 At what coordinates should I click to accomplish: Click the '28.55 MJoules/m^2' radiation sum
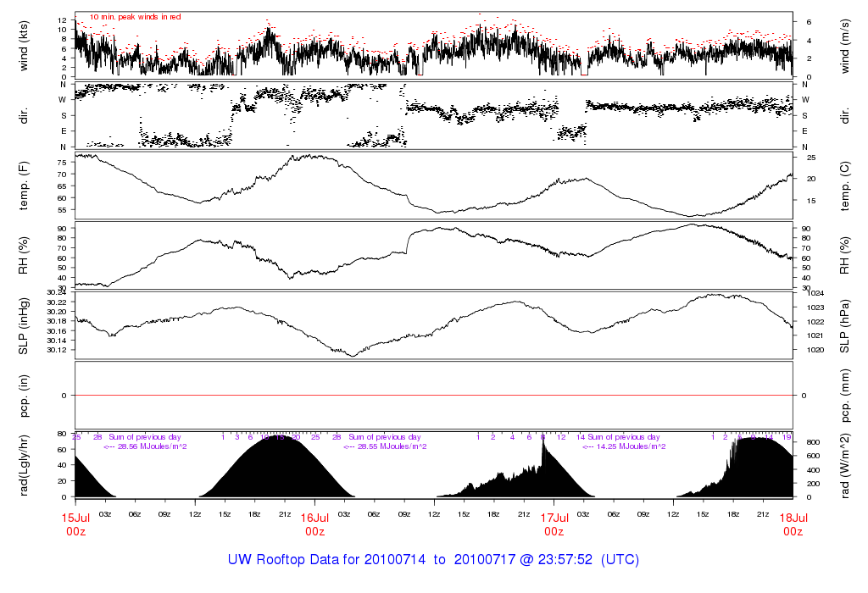point(392,446)
